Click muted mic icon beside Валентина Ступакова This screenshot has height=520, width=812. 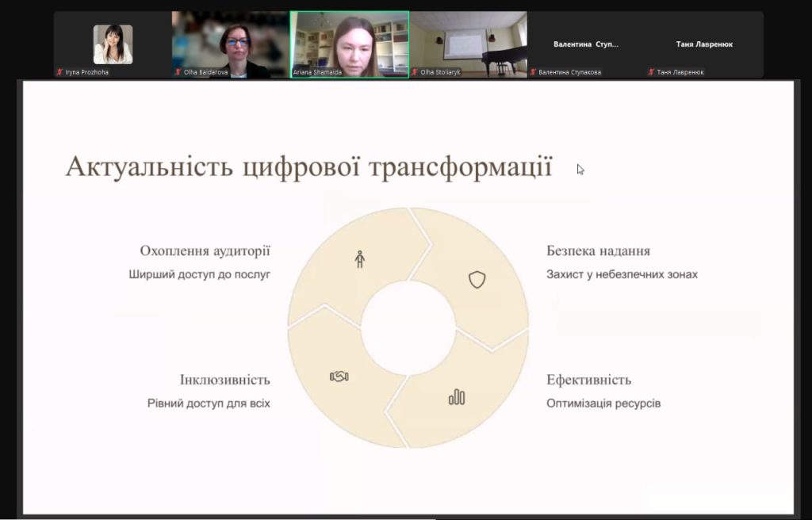coord(533,72)
